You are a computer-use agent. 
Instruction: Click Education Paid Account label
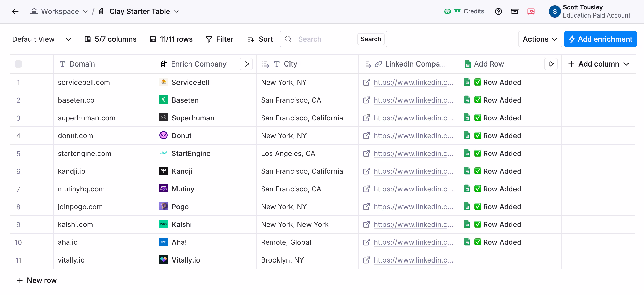(596, 15)
